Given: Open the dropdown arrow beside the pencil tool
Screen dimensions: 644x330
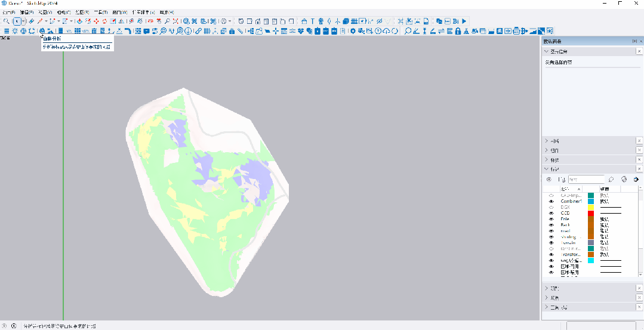Looking at the screenshot, I should coord(46,21).
